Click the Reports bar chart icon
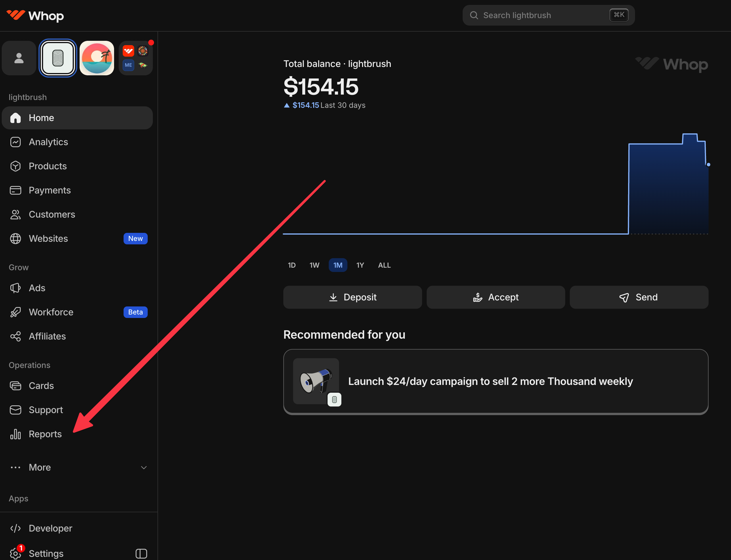Screen dimensions: 731x560 tap(15, 434)
